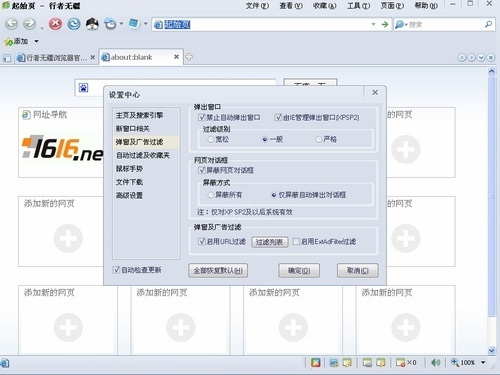
Task: Open the 工具 menu
Action: coord(358,6)
